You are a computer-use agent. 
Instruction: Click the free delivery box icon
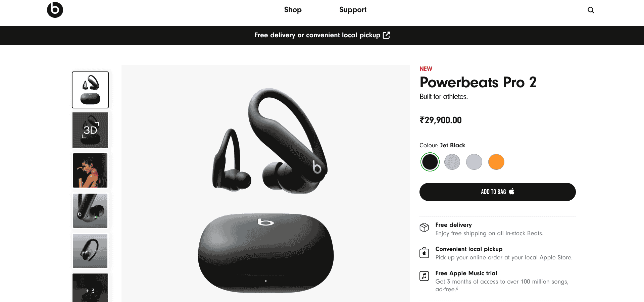(424, 228)
